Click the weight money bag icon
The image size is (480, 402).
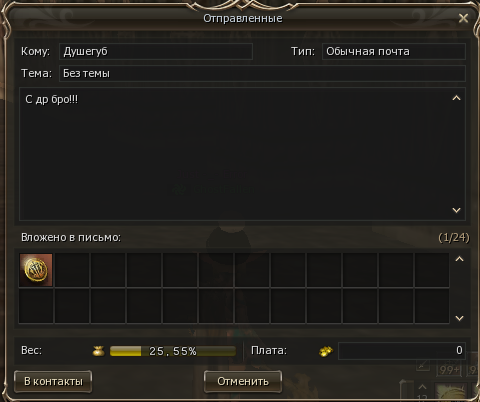[x=98, y=351]
